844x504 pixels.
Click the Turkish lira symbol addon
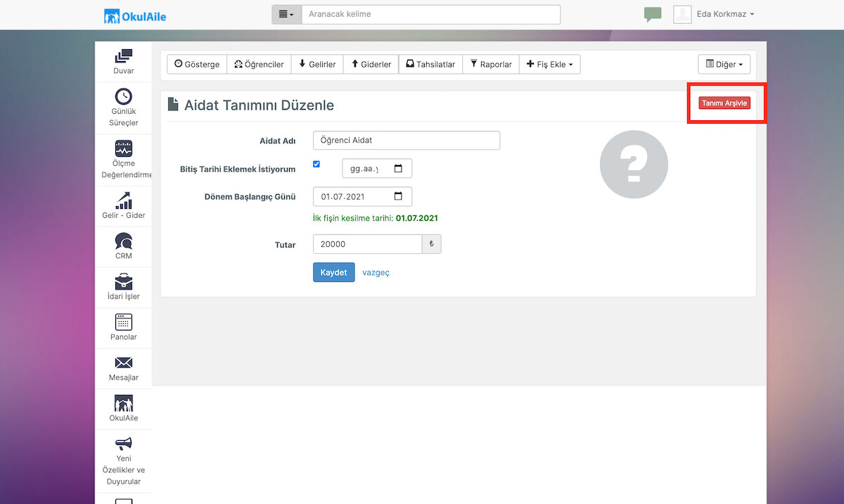tap(432, 244)
